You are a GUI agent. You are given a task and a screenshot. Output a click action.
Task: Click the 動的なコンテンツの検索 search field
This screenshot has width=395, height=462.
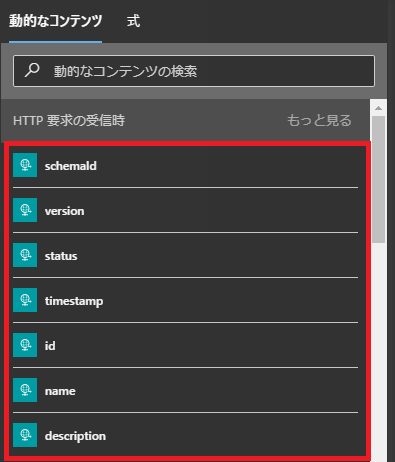pos(194,71)
